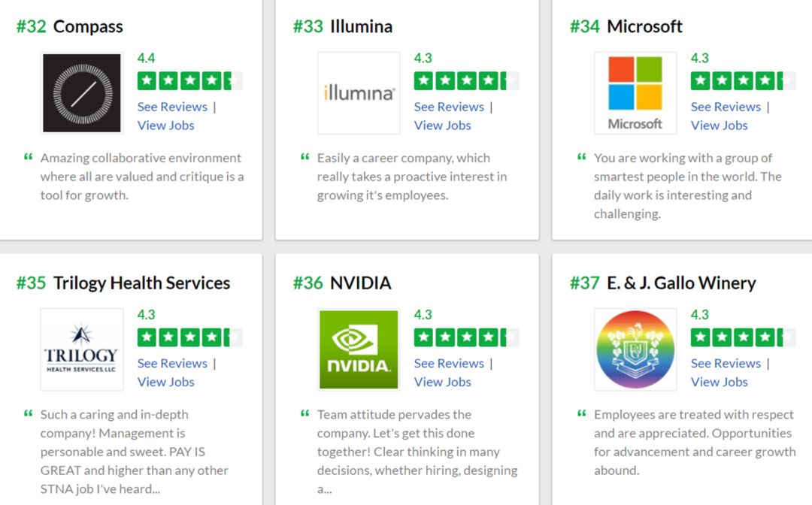Open See Reviews for E. & J. Gallo Winery

(726, 363)
